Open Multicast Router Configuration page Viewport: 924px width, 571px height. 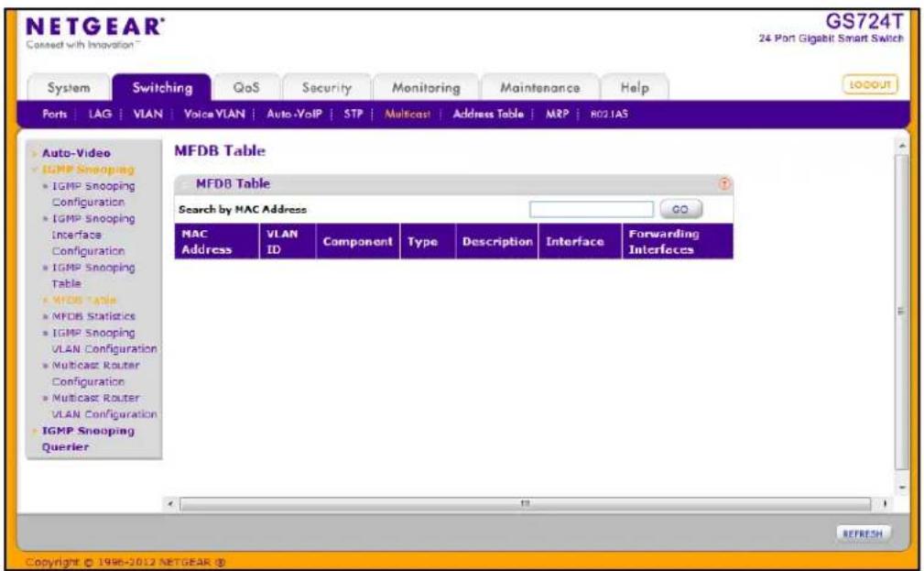(x=95, y=373)
